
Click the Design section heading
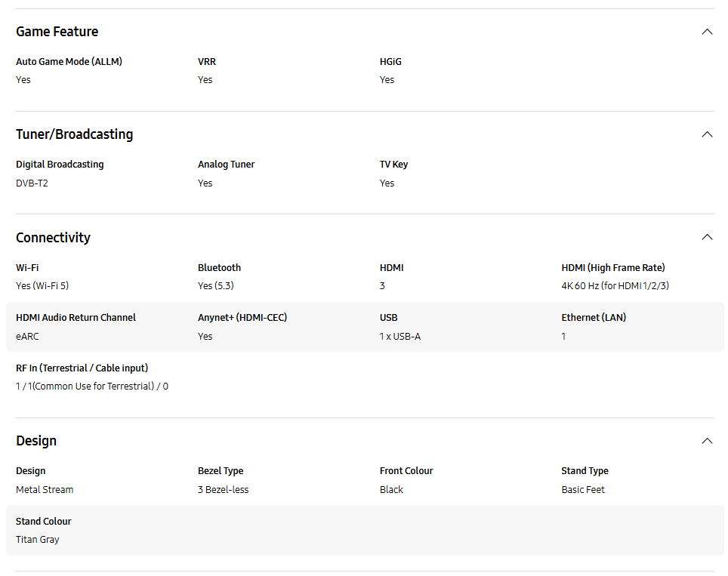(36, 440)
